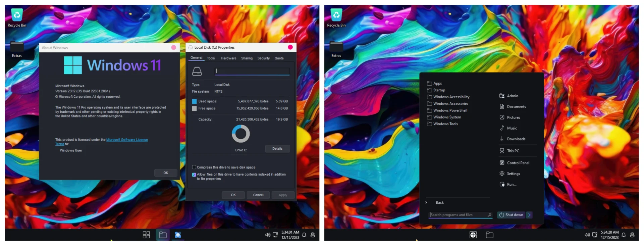
Task: Open Documents from Start menu
Action: coord(513,107)
